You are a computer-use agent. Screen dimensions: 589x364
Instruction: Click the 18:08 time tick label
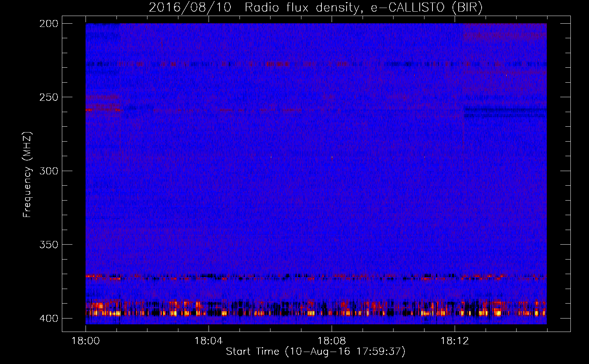(x=332, y=341)
